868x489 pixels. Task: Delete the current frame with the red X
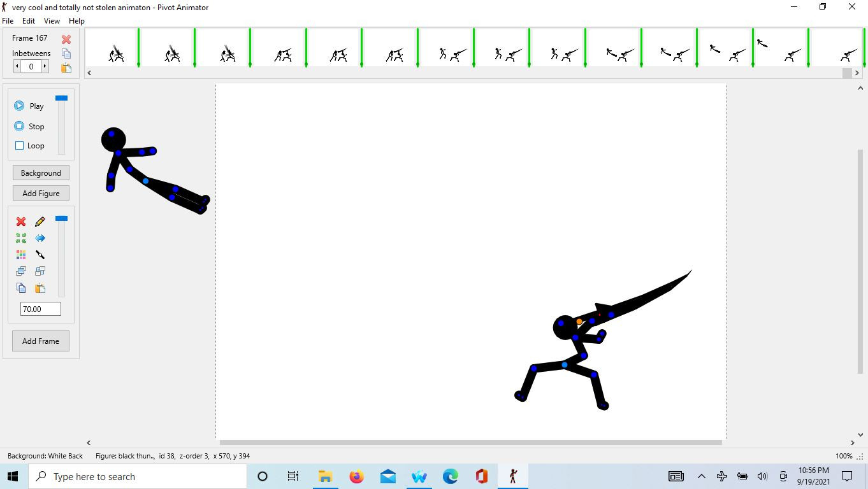[x=66, y=39]
